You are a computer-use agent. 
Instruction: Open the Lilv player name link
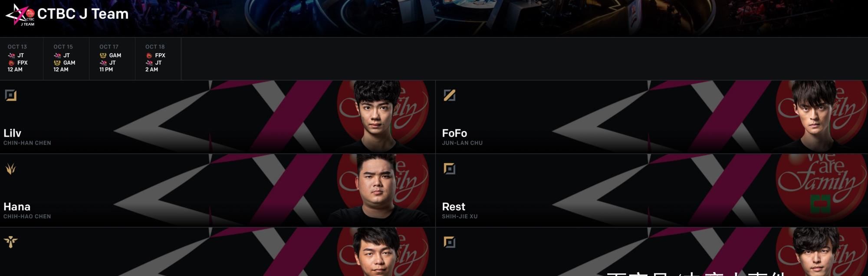tap(12, 133)
